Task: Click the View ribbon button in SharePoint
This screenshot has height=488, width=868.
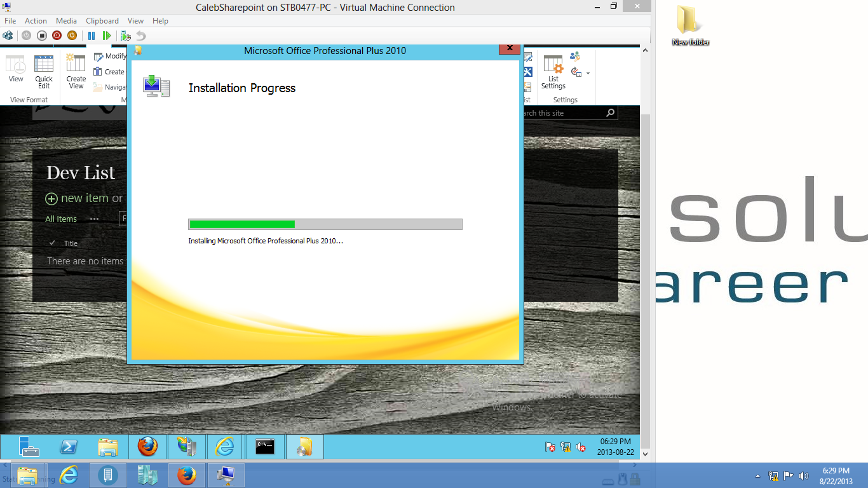Action: (16, 69)
